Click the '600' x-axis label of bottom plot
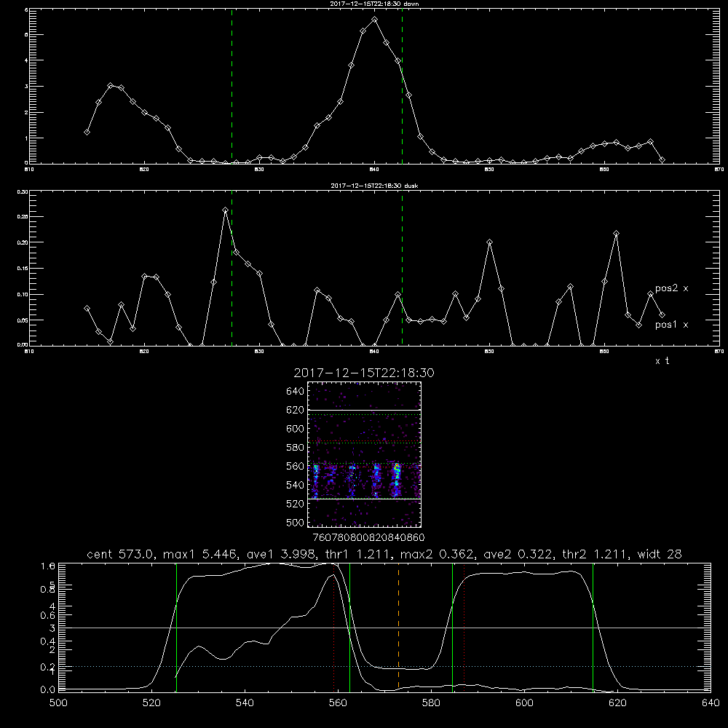728x728 pixels. [525, 703]
